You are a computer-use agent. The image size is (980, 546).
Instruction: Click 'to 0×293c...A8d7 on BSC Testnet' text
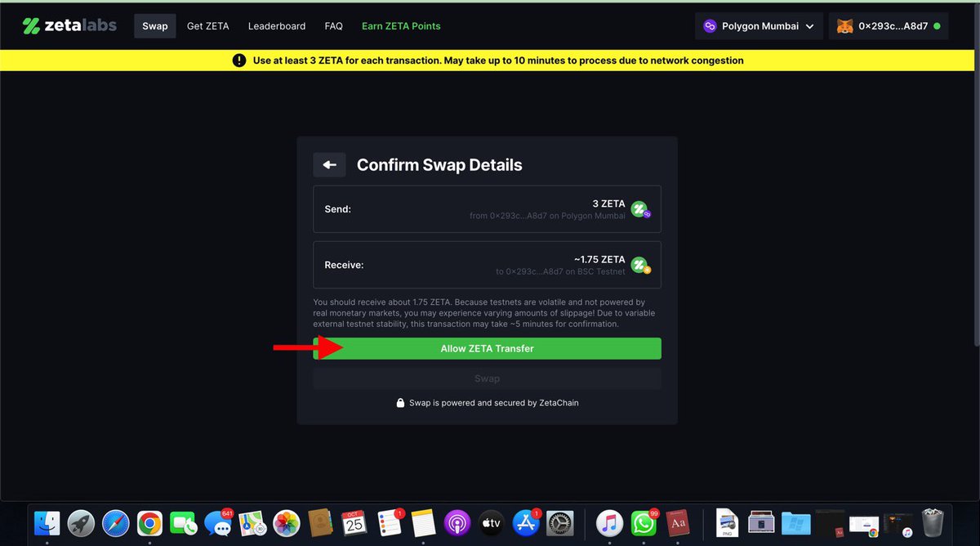click(560, 271)
